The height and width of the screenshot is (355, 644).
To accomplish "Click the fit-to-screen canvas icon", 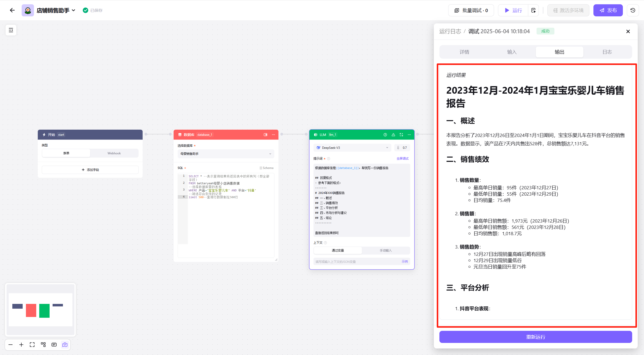I will (x=32, y=345).
